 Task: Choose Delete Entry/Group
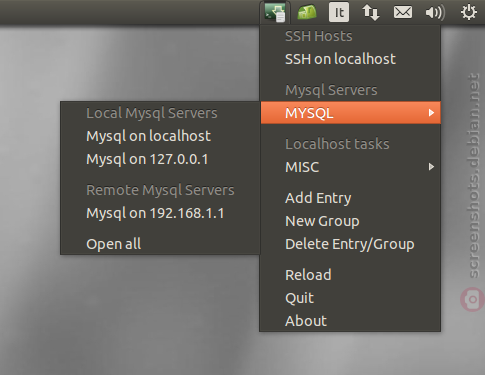tap(351, 244)
